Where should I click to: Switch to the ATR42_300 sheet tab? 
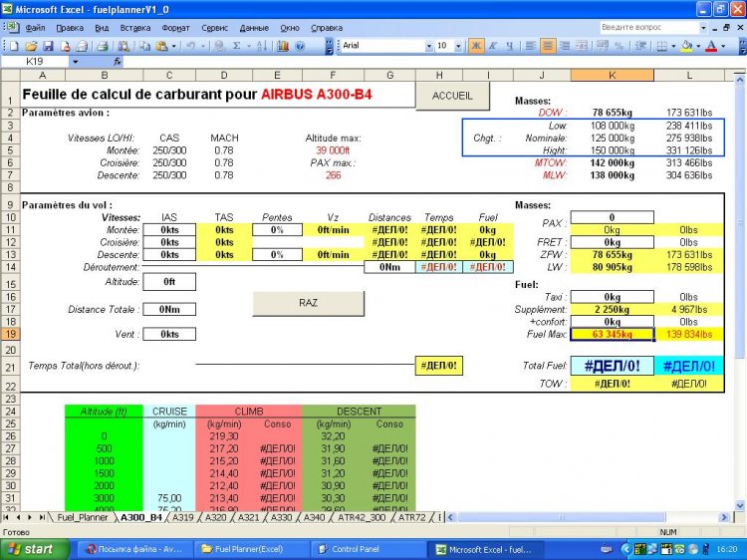coord(362,517)
